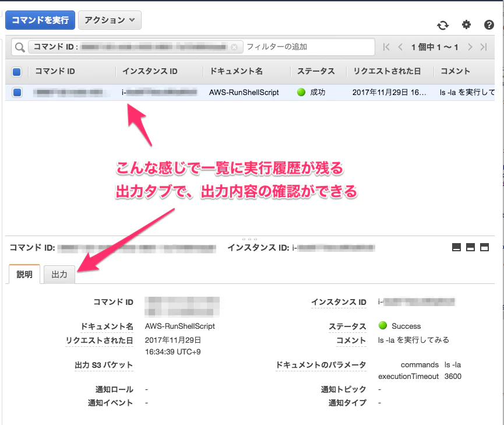The image size is (504, 425).
Task: Open settings with the gear icon
Action: click(466, 24)
